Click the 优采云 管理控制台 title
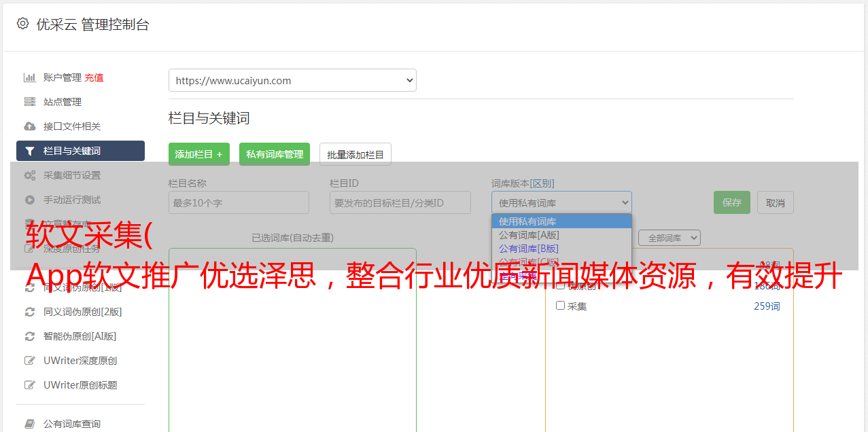The width and height of the screenshot is (868, 432). [x=92, y=24]
